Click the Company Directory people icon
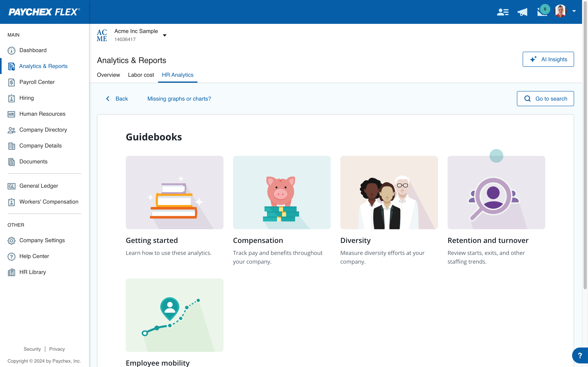Image resolution: width=588 pixels, height=367 pixels. pos(11,130)
